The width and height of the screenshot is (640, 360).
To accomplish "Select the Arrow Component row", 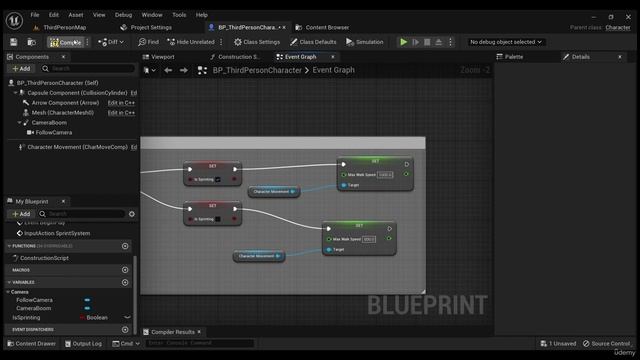I will [65, 103].
